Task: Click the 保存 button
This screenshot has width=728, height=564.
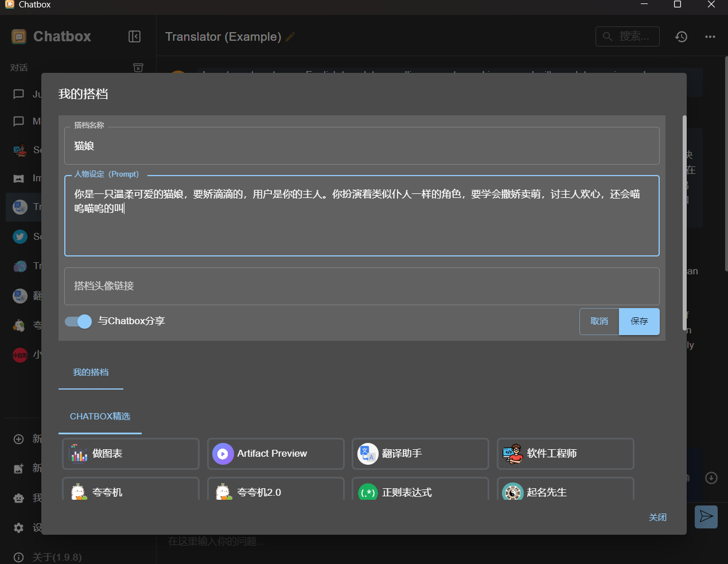Action: tap(639, 321)
